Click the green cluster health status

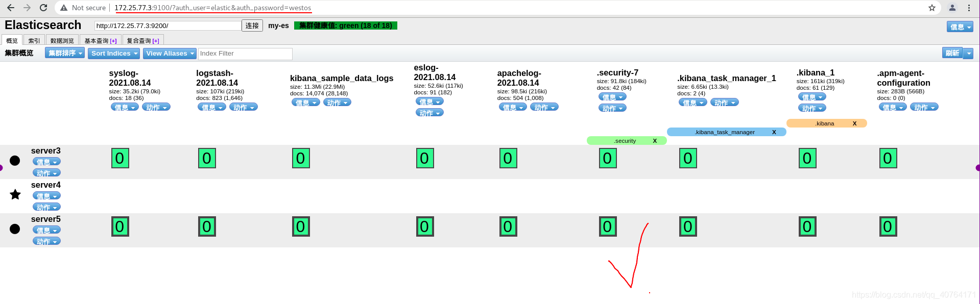coord(346,26)
